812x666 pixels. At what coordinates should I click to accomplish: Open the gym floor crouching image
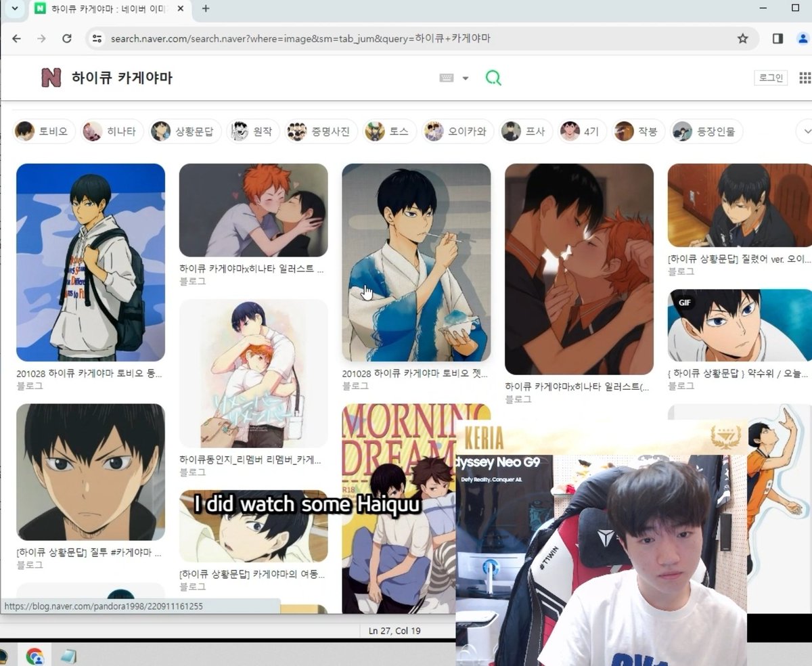point(740,206)
